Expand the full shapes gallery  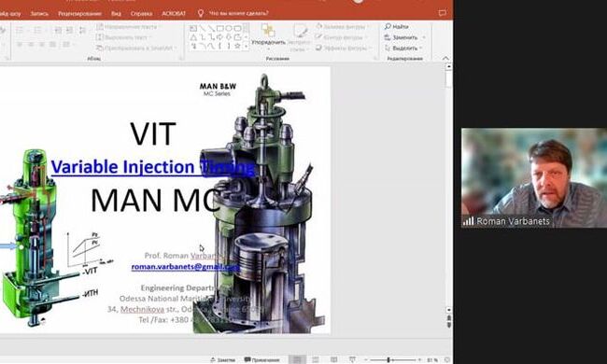246,47
